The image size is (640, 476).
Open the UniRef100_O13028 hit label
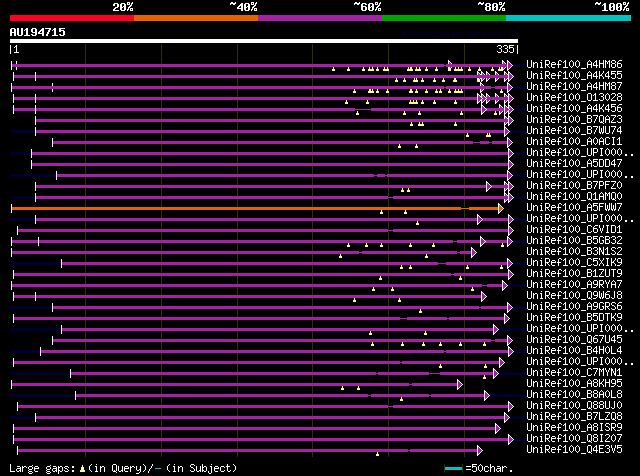574,97
